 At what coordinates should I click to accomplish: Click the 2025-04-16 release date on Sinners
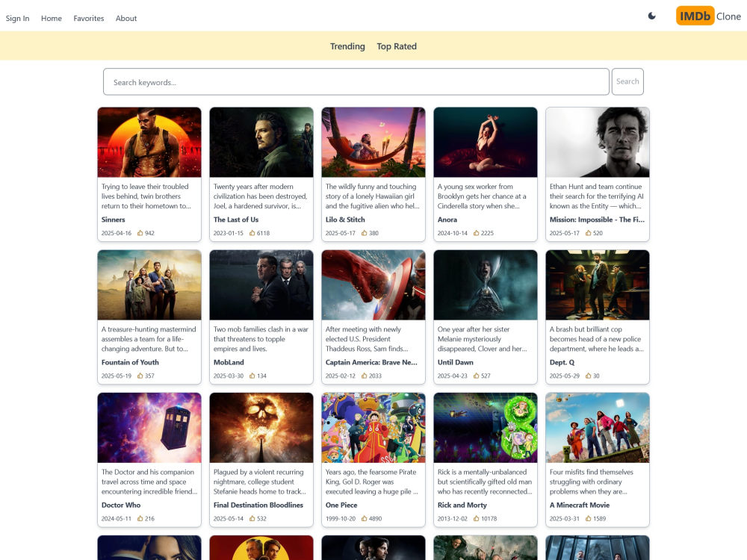coord(117,233)
